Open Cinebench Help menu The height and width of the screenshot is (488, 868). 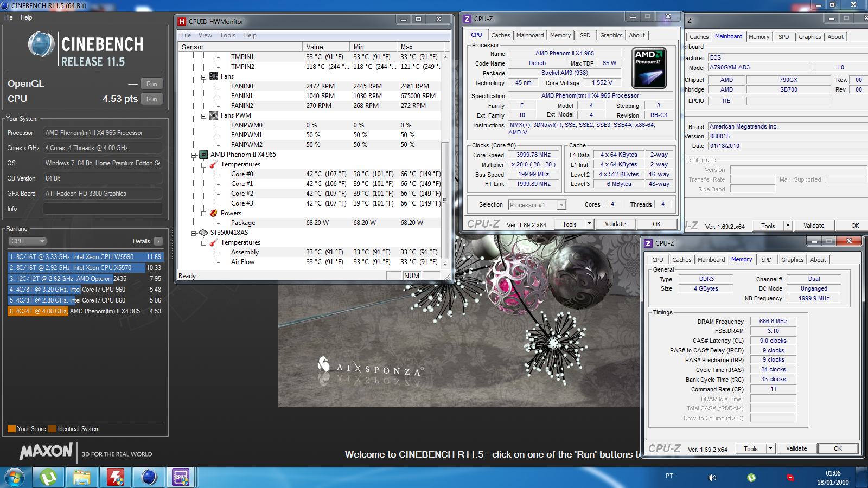coord(26,17)
